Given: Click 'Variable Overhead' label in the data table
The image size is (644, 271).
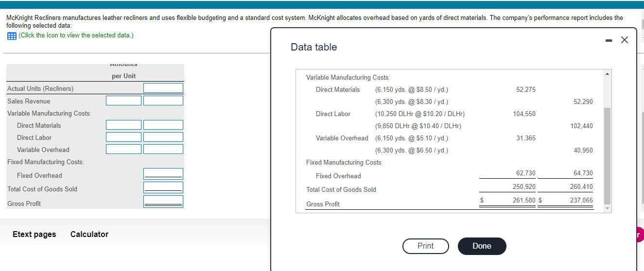Looking at the screenshot, I should (342, 138).
